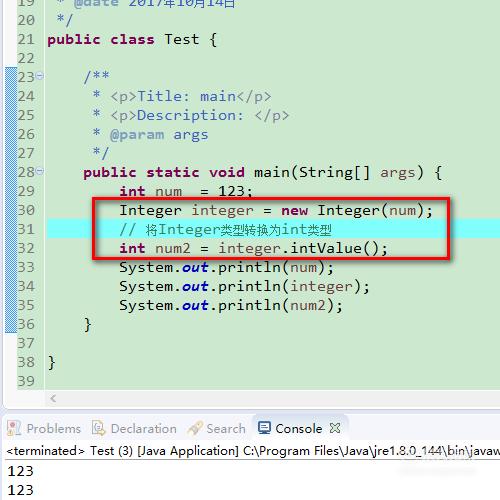
Task: Click the 'new Integer(num);' statement
Action: 357,211
